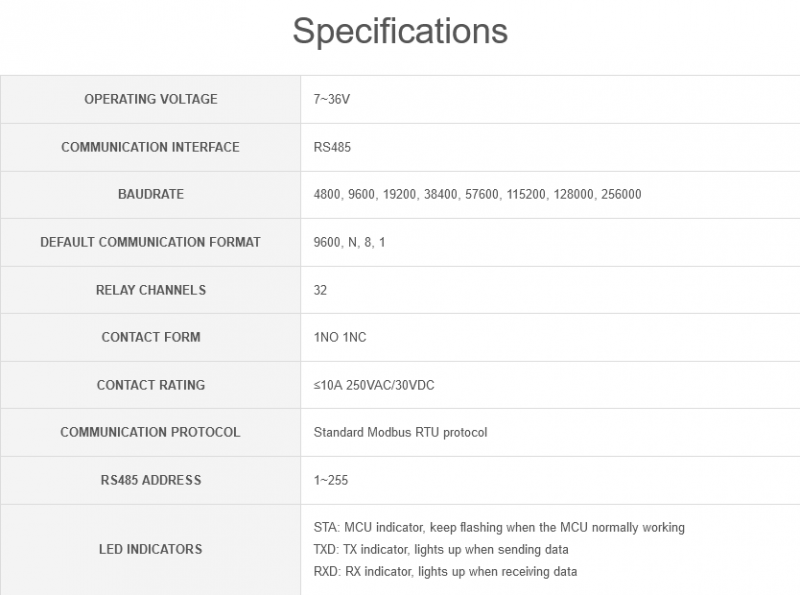Click the DEFAULT COMMUNICATION FORMAT label
The width and height of the screenshot is (800, 595).
150,242
